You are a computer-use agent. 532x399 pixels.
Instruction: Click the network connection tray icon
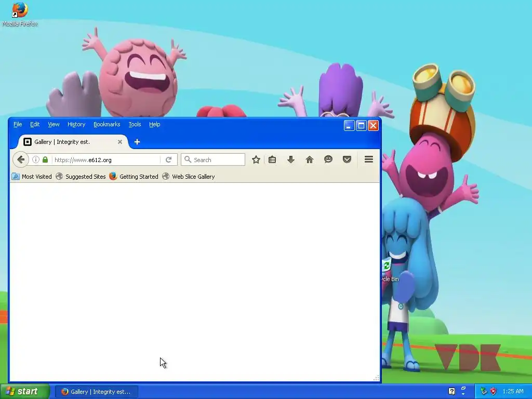[484, 391]
